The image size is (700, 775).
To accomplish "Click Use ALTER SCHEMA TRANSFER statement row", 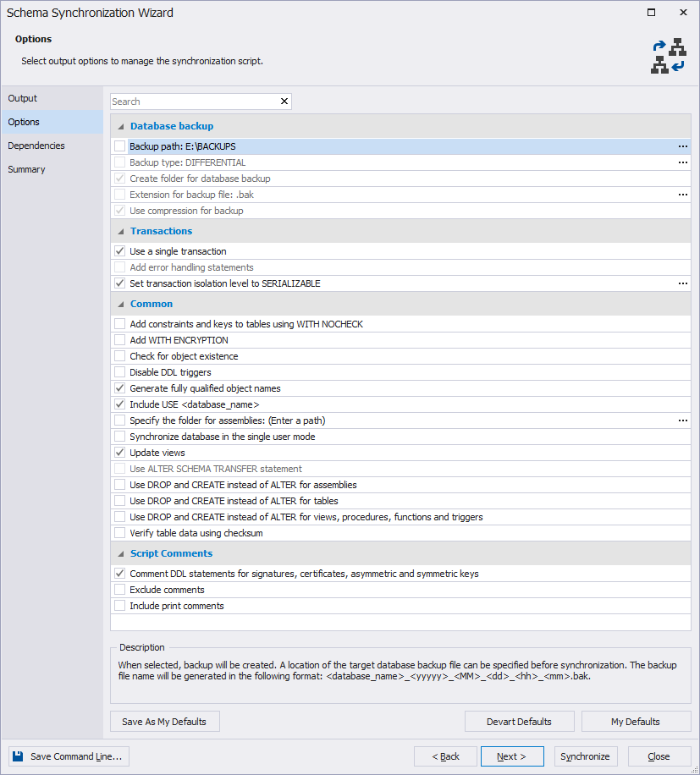I will pos(400,469).
